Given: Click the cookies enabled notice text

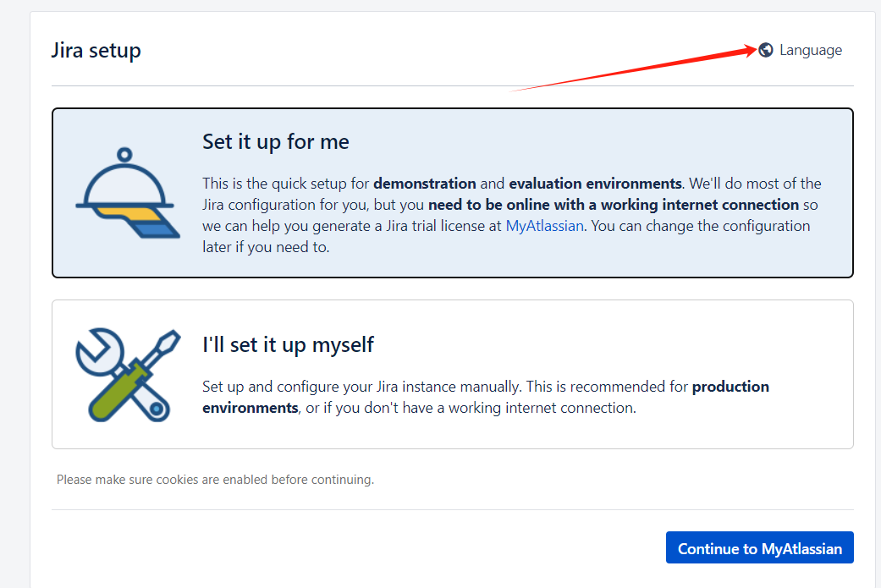Looking at the screenshot, I should click(x=215, y=480).
